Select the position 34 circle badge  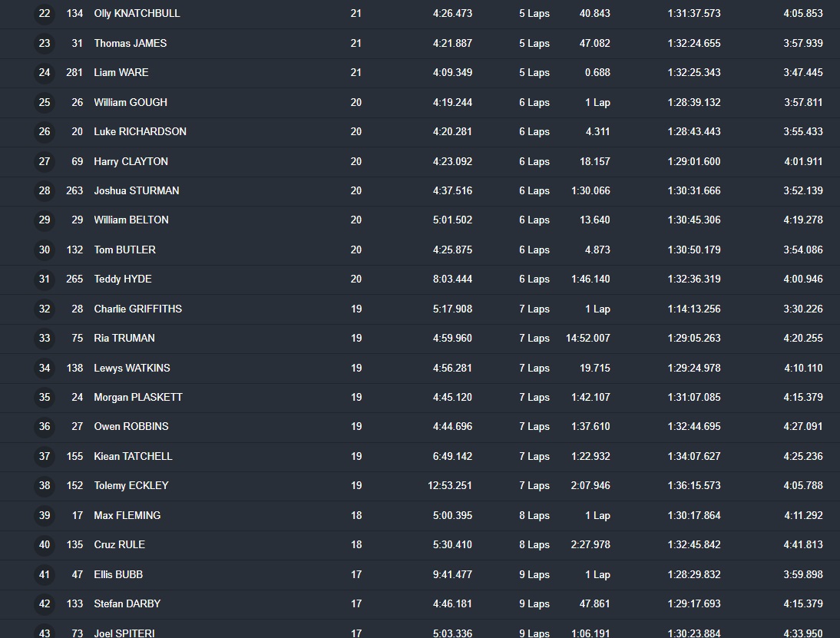click(45, 368)
